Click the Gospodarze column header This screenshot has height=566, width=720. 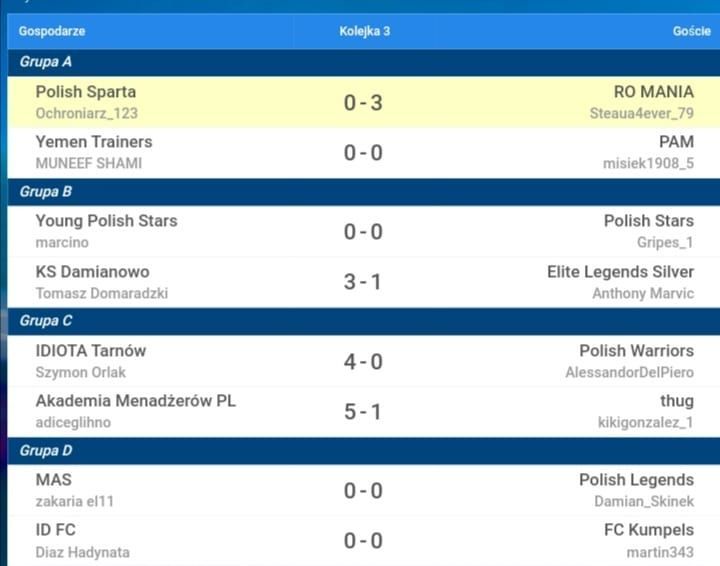click(x=52, y=31)
